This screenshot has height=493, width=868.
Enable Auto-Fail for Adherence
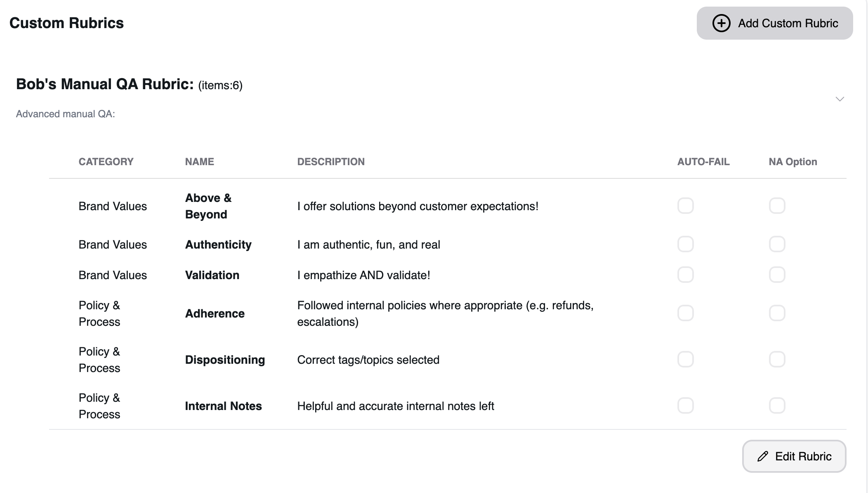685,313
